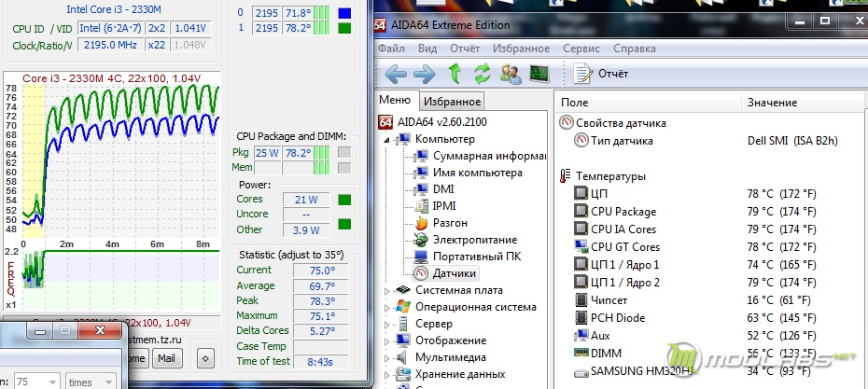This screenshot has width=868, height=389.
Task: Click the Clock/Ratio/V frequency field 2195.0 MHz
Action: (111, 45)
